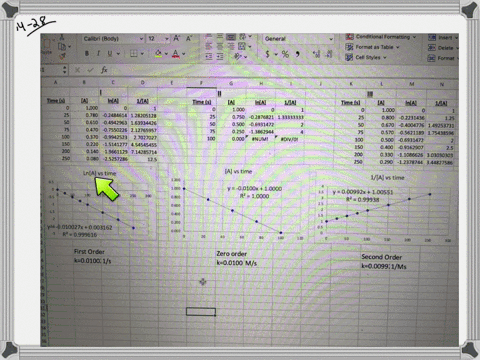
Task: Select column G header
Action: point(231,83)
